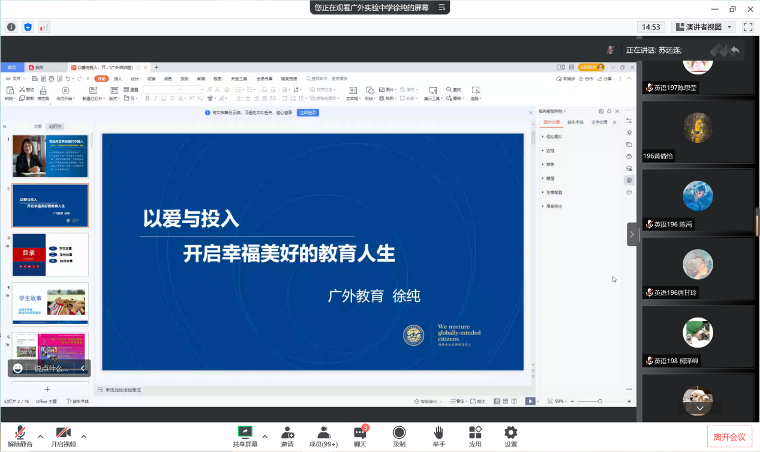Select the first slide thumbnail with portrait
760x452 pixels.
[x=50, y=157]
